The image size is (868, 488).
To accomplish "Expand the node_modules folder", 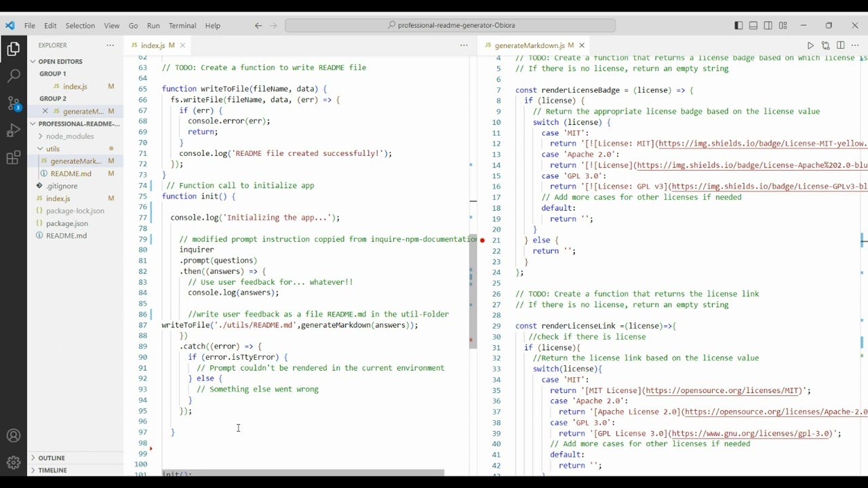I will (75, 136).
